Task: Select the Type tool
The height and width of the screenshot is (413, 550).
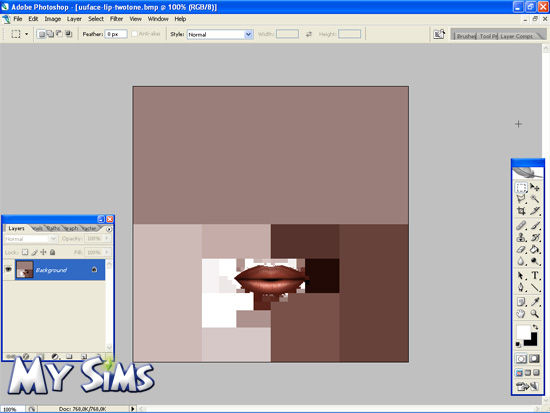Action: point(535,275)
